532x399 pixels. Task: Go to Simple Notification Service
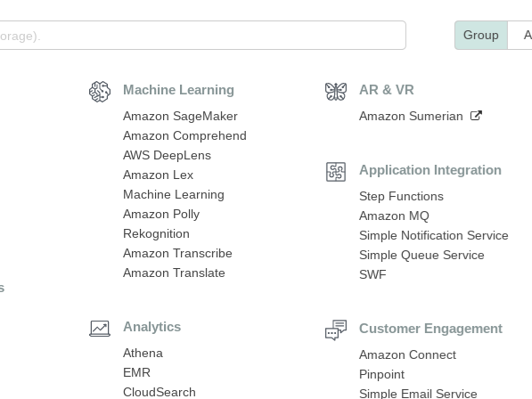(x=434, y=236)
